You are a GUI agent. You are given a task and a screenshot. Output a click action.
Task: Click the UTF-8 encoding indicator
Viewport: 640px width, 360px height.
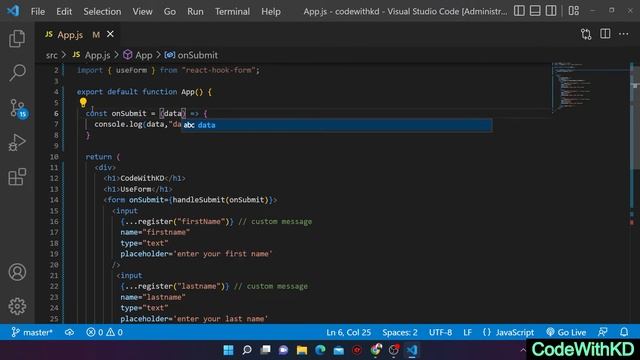coord(440,332)
